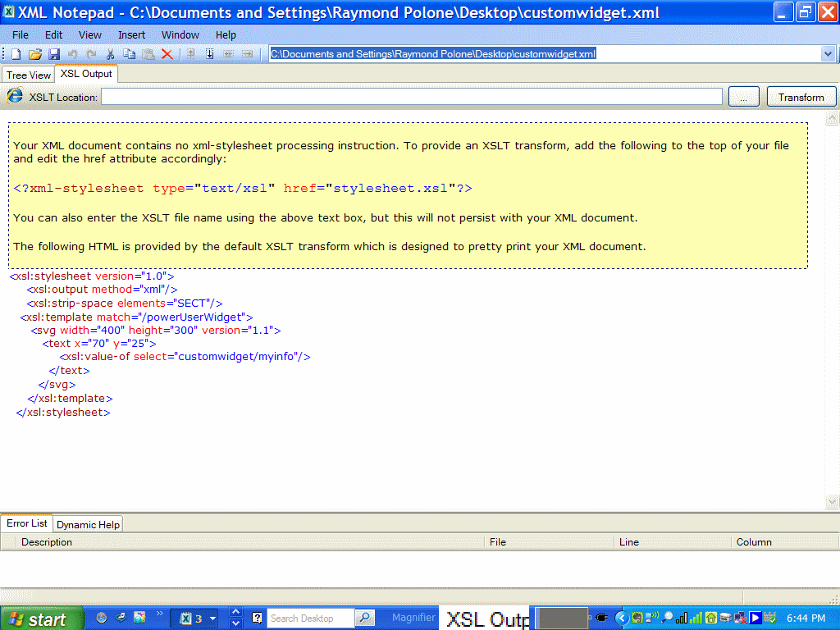Click the output pane scroll down arrow
The image size is (840, 630).
click(832, 502)
